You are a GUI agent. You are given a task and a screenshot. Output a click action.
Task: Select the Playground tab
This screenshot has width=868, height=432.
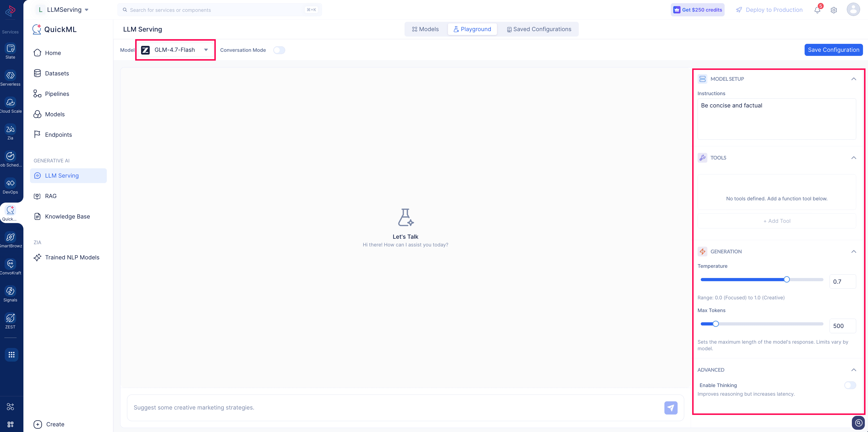pos(472,29)
